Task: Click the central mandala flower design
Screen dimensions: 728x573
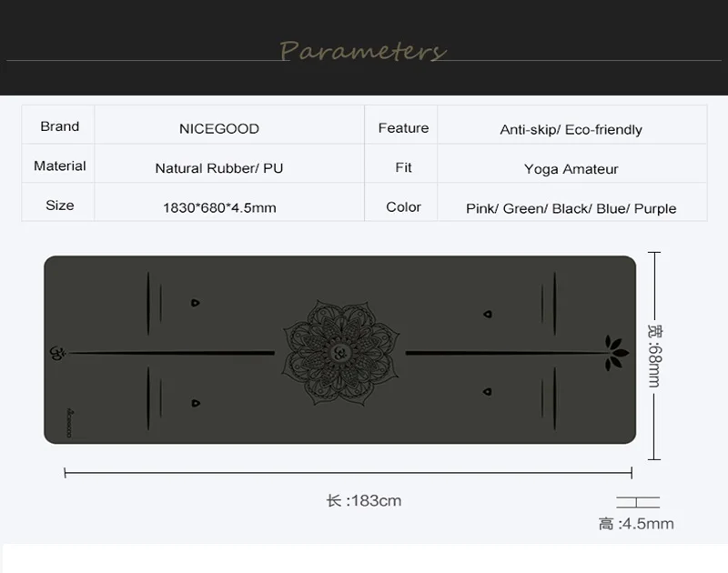Action: click(x=339, y=350)
